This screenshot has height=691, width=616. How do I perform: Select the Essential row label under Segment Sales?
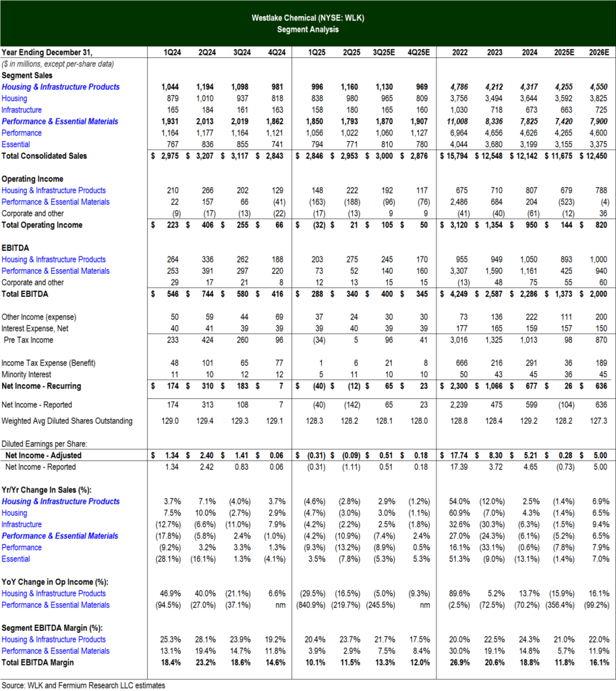pyautogui.click(x=16, y=144)
